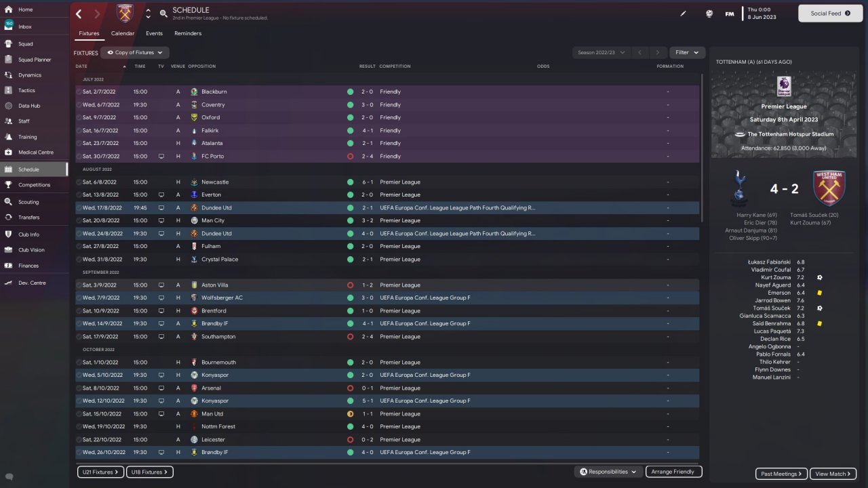Select the Man City fixture row

pos(387,220)
